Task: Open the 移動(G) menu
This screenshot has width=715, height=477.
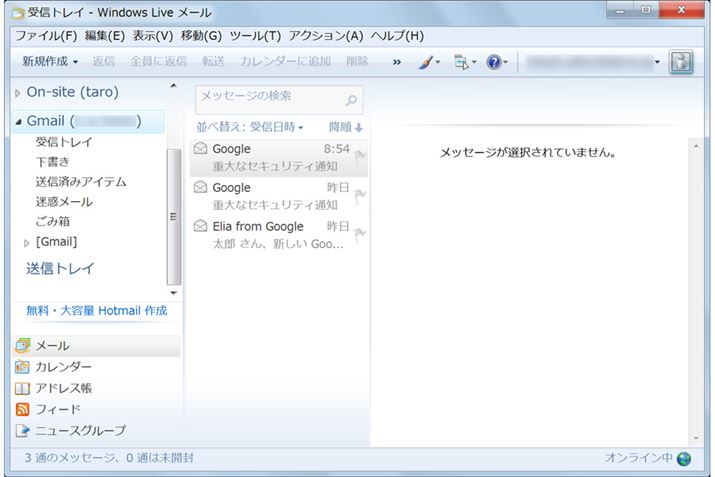Action: click(201, 36)
